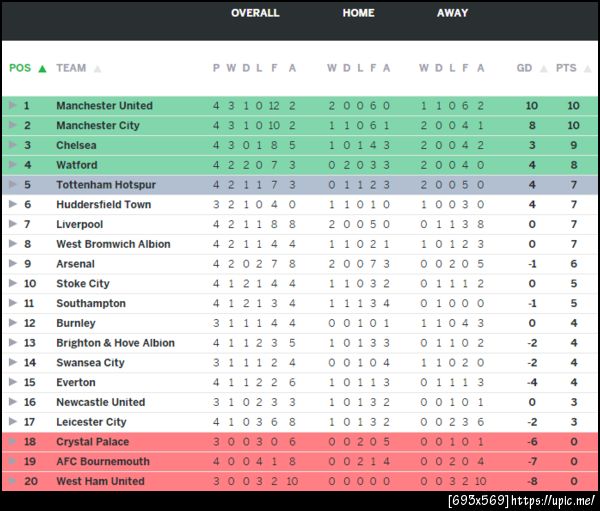Sort table by PTS column arrow
The height and width of the screenshot is (511, 600).
coord(586,69)
